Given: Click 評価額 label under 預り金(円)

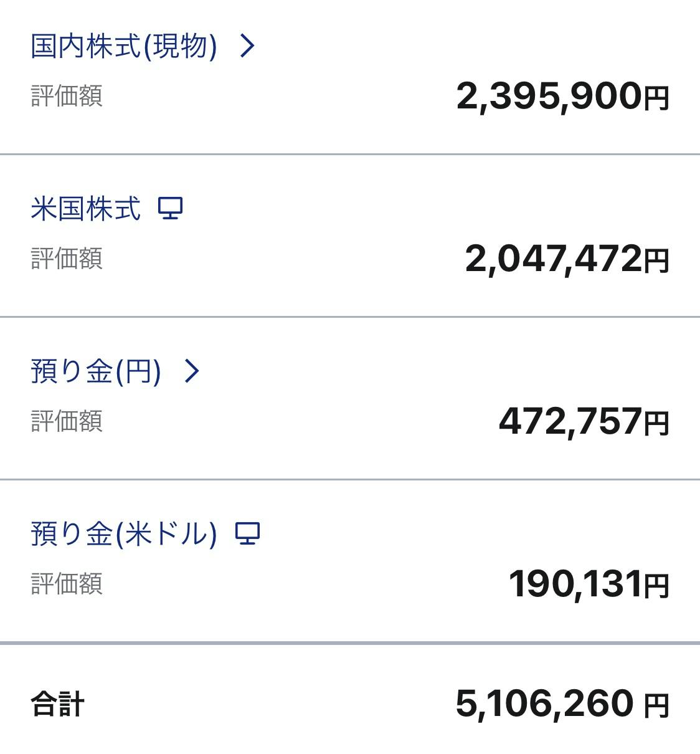Looking at the screenshot, I should point(67,421).
